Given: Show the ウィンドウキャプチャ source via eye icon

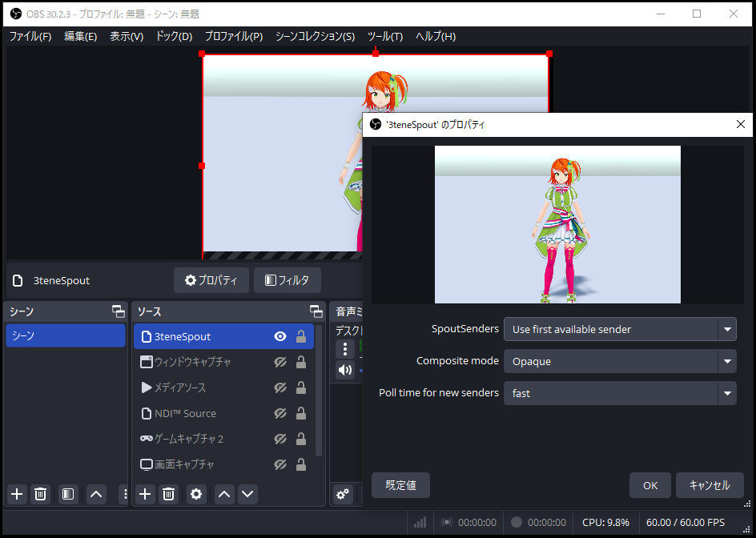Looking at the screenshot, I should (x=280, y=362).
